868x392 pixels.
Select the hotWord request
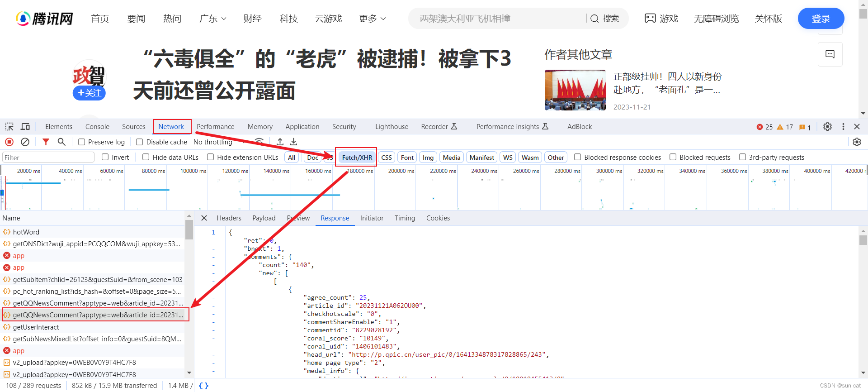pyautogui.click(x=92, y=232)
